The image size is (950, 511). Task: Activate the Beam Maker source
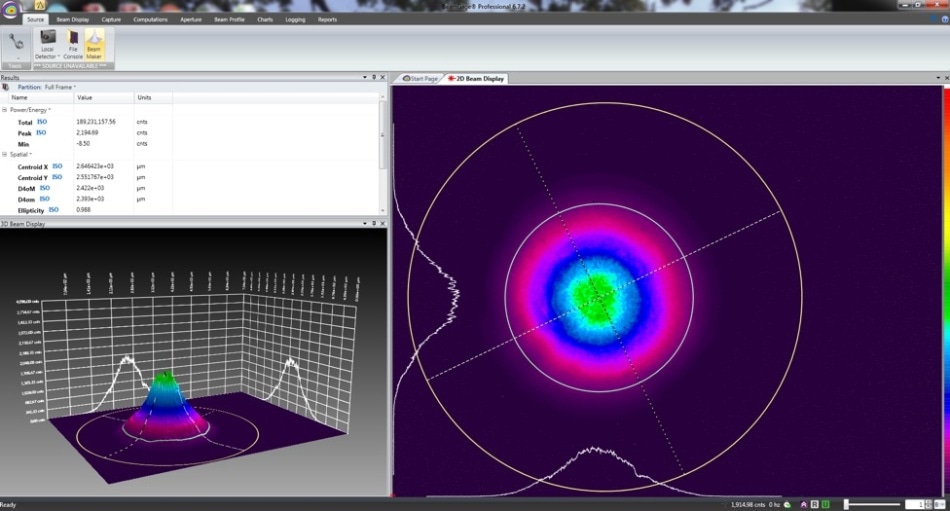(x=94, y=45)
